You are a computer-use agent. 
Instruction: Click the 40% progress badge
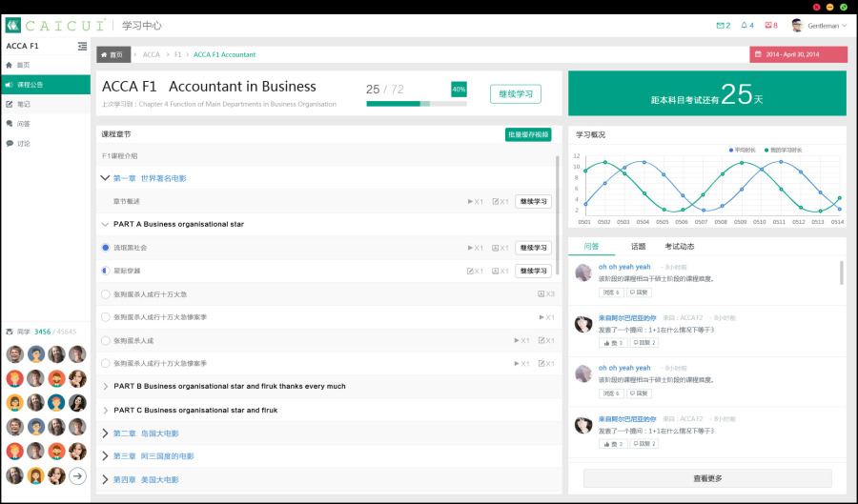(x=459, y=90)
